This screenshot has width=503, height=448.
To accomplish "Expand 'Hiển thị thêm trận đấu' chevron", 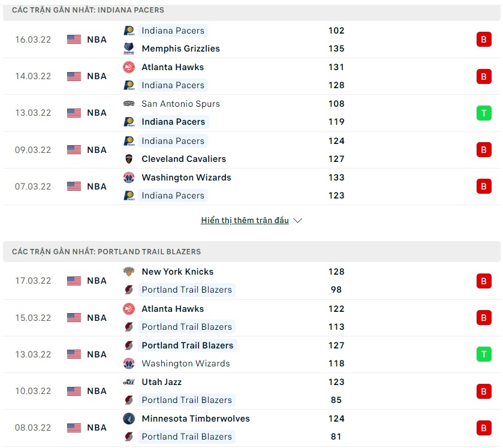I will (297, 221).
